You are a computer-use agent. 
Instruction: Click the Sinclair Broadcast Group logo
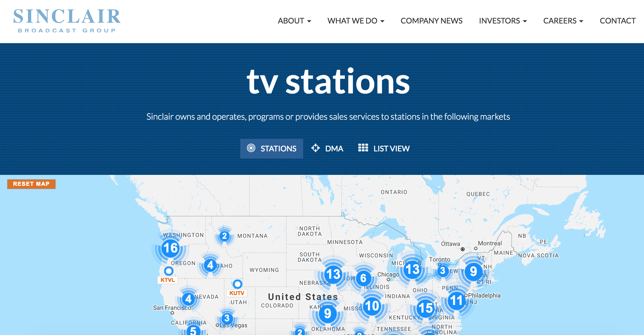coord(67,21)
